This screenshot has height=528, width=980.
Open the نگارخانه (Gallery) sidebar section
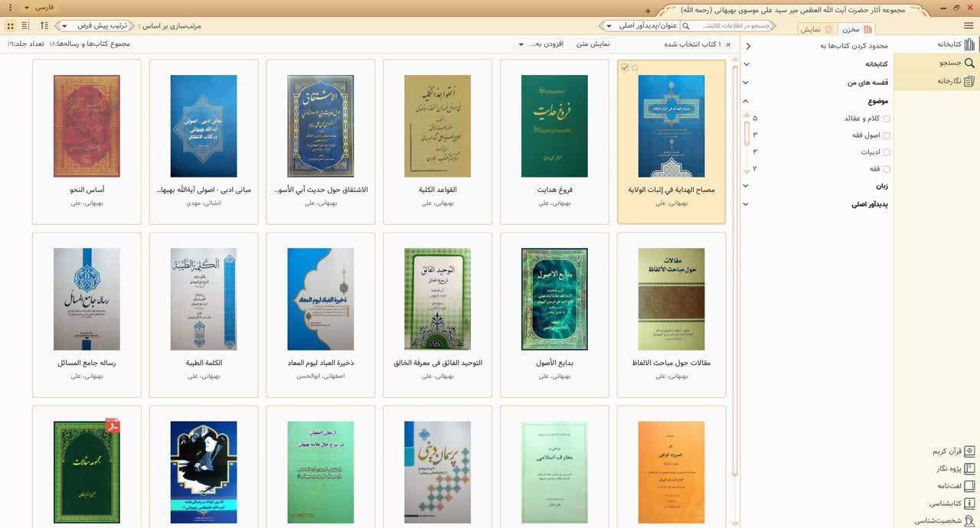pyautogui.click(x=955, y=81)
